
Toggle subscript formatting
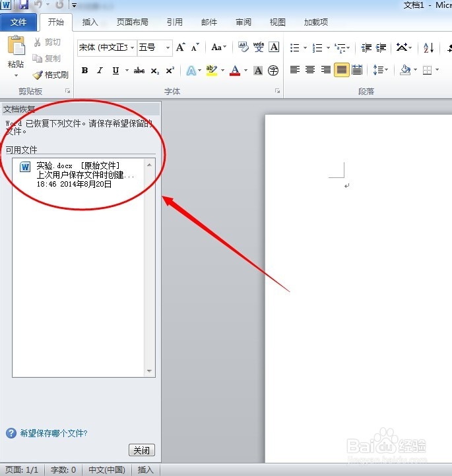point(155,71)
